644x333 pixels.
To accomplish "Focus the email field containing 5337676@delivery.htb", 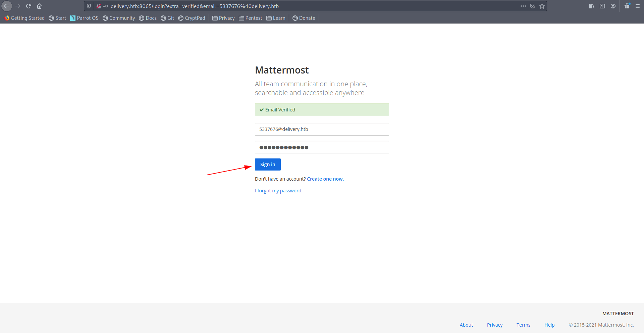I will [322, 129].
